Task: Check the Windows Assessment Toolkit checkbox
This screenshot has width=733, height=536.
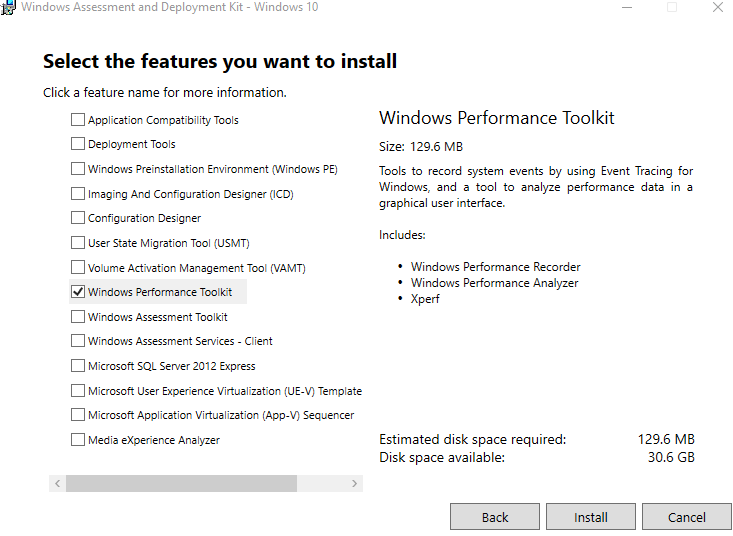Action: coord(78,317)
